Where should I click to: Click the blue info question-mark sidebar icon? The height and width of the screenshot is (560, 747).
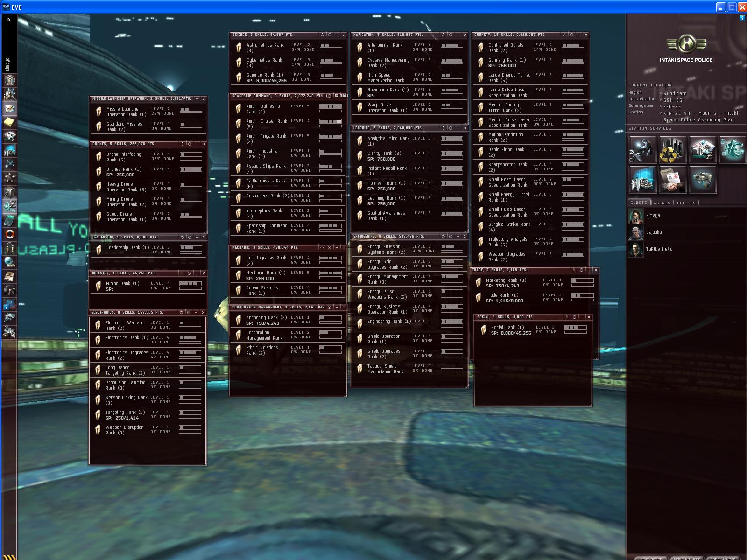(10, 304)
